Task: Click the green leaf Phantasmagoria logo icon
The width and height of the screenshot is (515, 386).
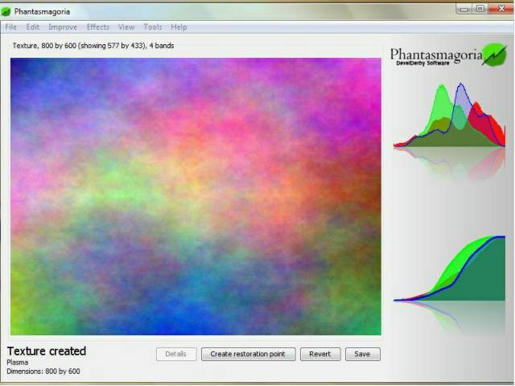Action: [x=494, y=55]
